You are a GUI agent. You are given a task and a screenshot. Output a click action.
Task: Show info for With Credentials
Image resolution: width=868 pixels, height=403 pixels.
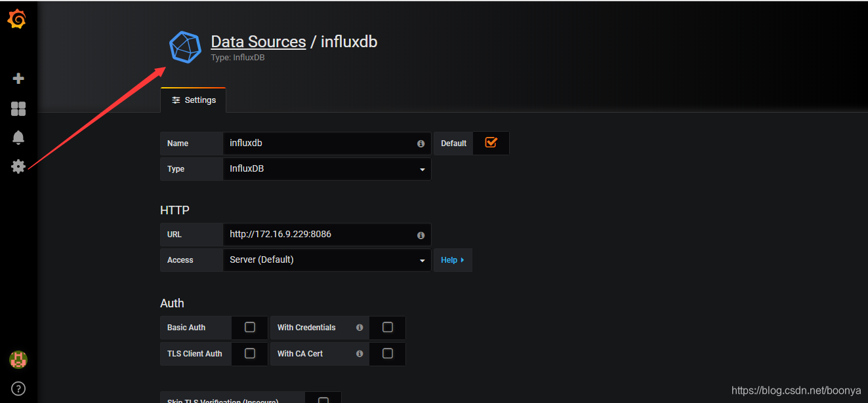pos(360,328)
